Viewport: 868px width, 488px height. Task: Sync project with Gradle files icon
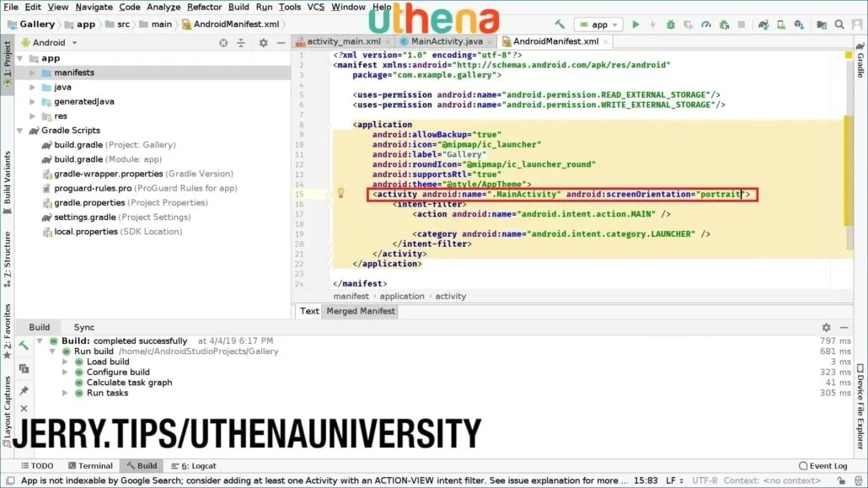[x=764, y=24]
